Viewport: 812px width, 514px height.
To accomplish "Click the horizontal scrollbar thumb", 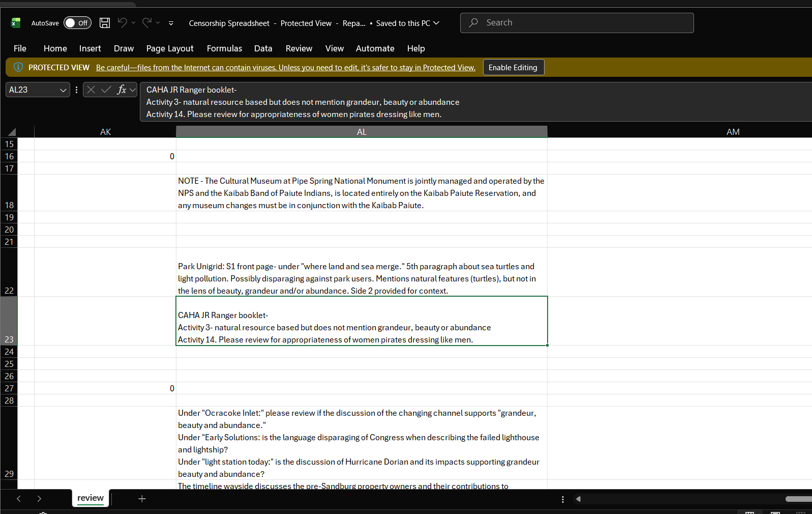I will tap(798, 499).
